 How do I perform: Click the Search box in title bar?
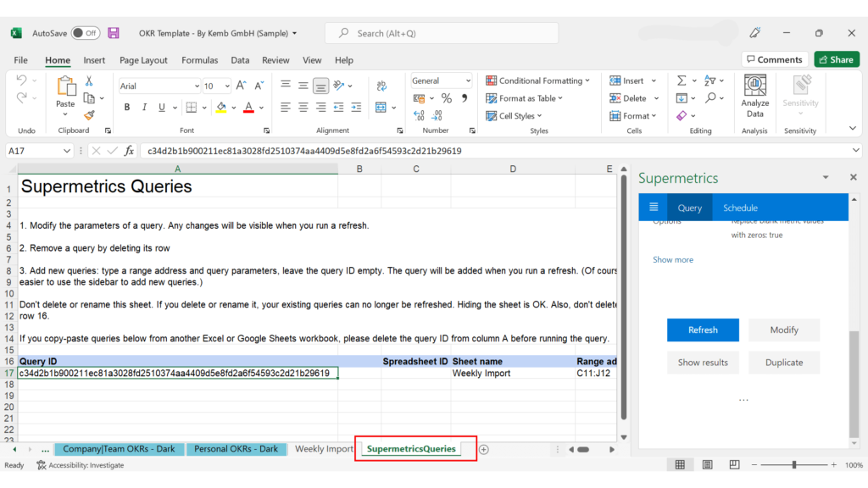(x=442, y=33)
